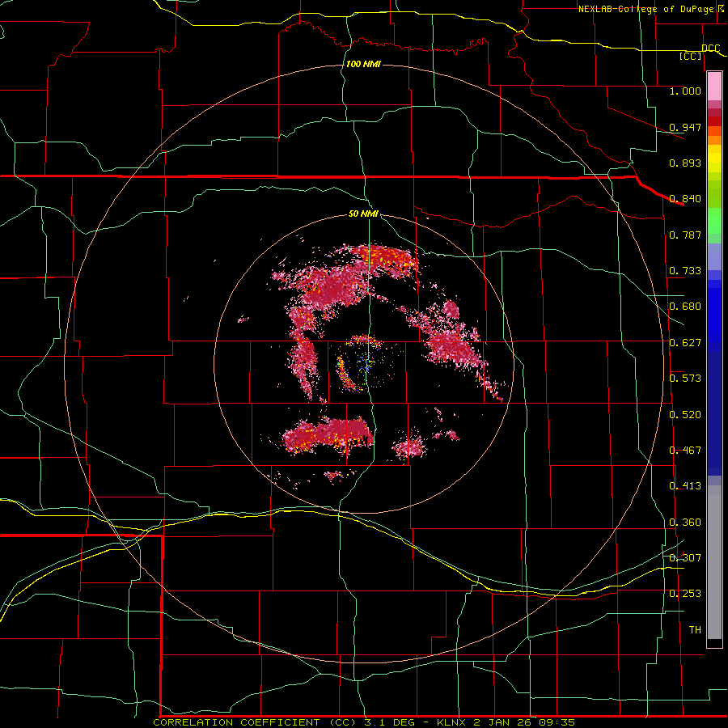
Task: Click the 0.733 scale value
Action: 685,271
